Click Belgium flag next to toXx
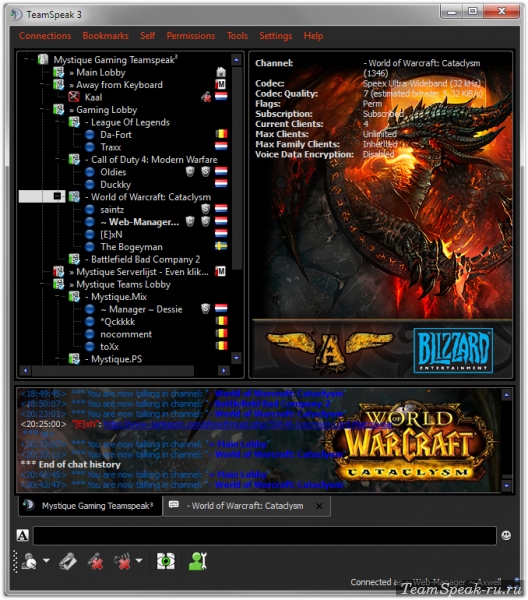The height and width of the screenshot is (600, 528). point(221,346)
